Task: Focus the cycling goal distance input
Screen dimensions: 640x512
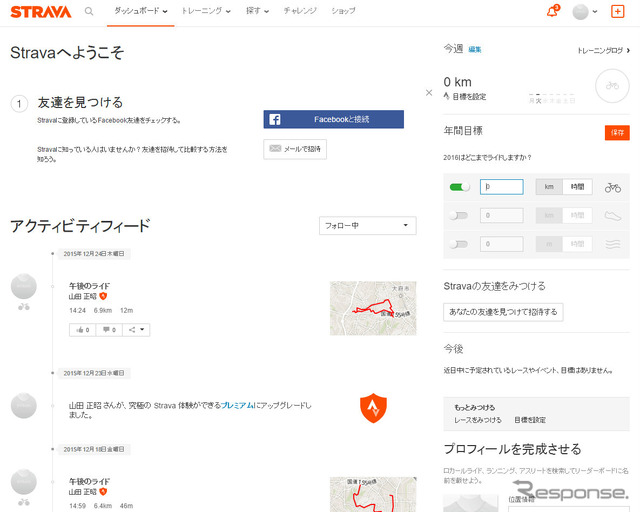Action: [502, 187]
